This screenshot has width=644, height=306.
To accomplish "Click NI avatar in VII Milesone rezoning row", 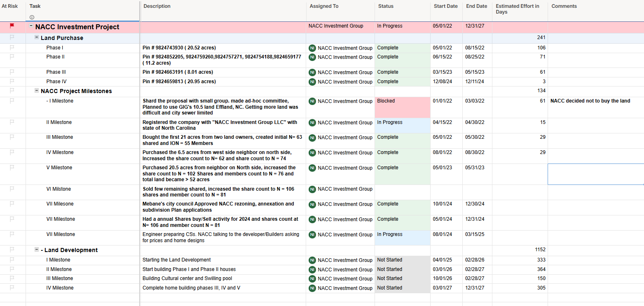I will pyautogui.click(x=312, y=204).
